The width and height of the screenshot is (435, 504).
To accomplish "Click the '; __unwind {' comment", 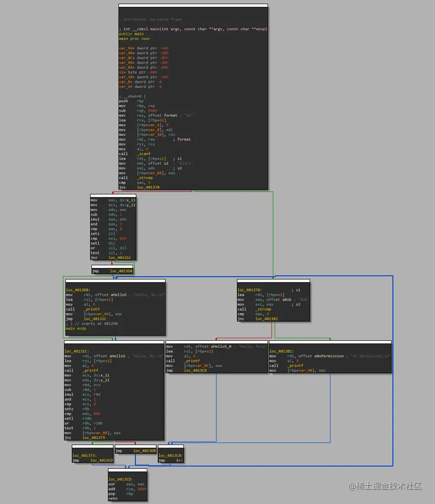I will pos(132,96).
